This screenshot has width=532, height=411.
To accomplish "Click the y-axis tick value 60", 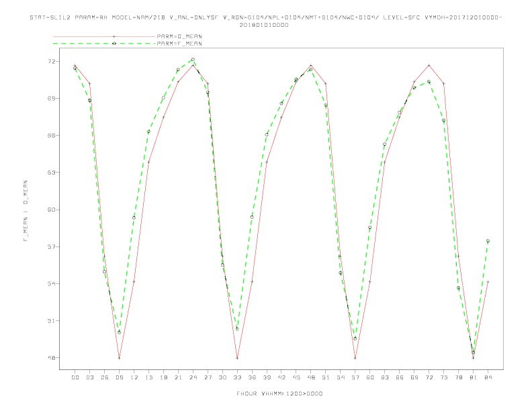I will tap(52, 210).
